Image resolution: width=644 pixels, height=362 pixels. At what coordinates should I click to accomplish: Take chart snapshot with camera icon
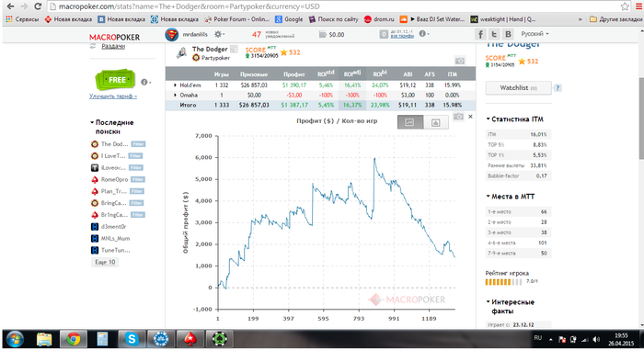tap(458, 117)
